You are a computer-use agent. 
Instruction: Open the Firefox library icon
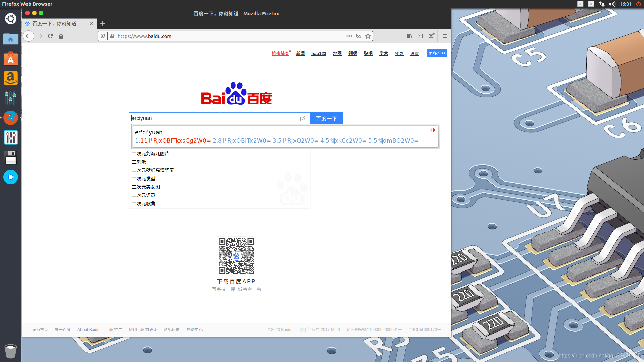point(410,36)
